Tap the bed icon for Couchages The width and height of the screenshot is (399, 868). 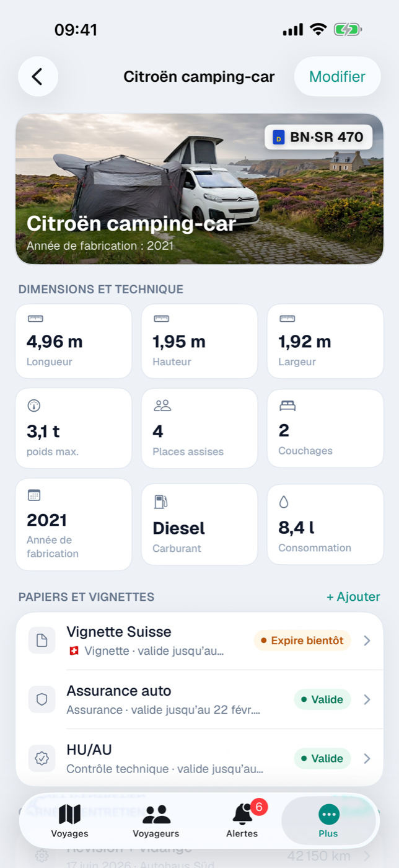click(287, 405)
